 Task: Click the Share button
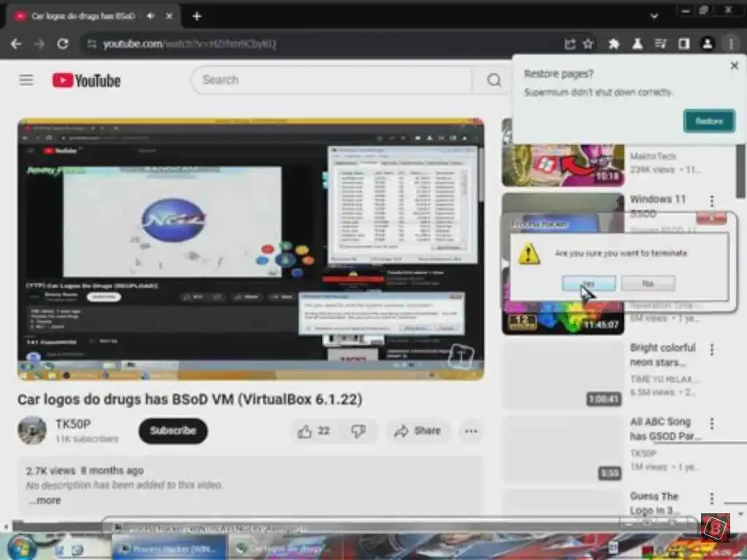(x=417, y=432)
